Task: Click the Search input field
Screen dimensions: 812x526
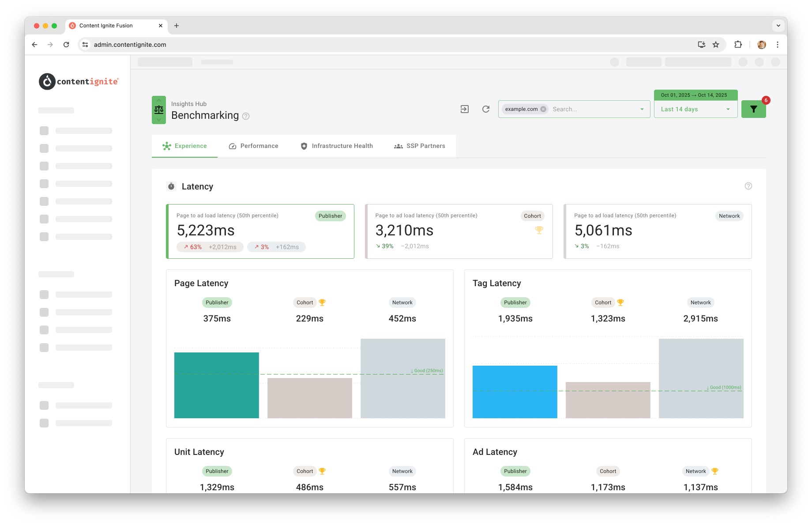Action: point(591,109)
